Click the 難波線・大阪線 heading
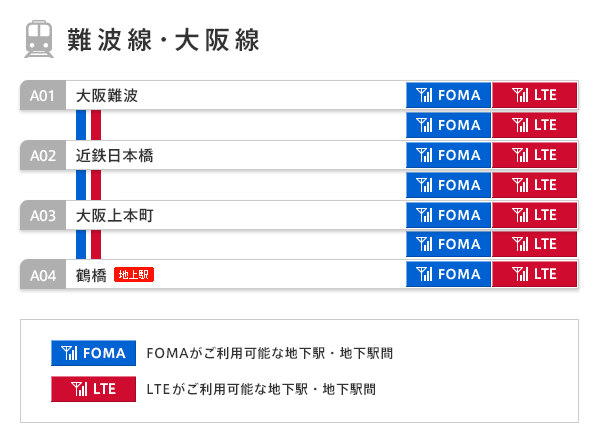 click(x=164, y=40)
